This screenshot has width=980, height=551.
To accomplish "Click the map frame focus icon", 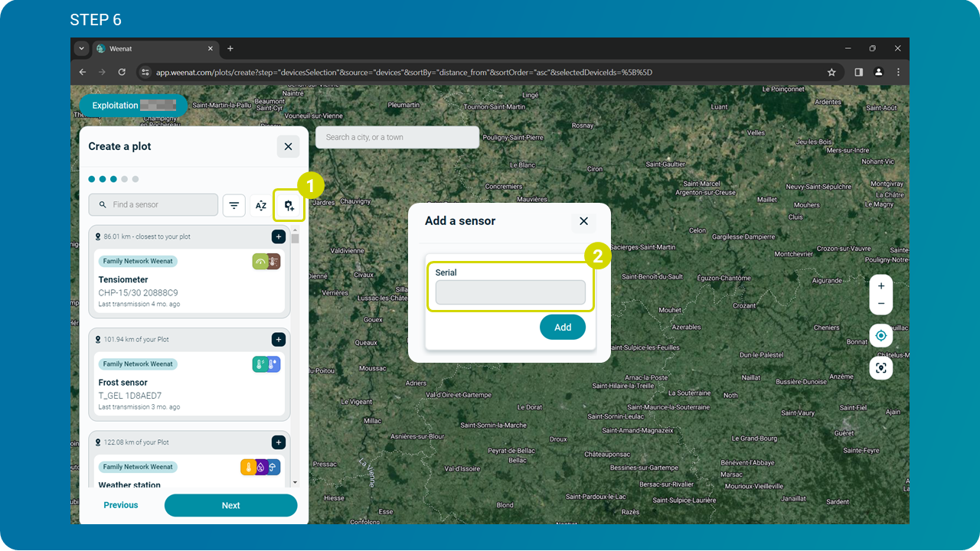I will point(881,368).
